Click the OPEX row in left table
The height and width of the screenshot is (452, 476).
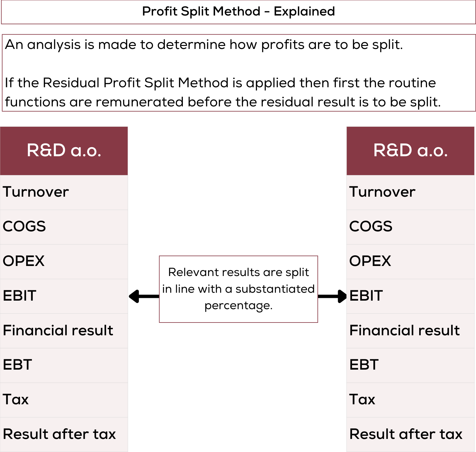click(x=64, y=261)
